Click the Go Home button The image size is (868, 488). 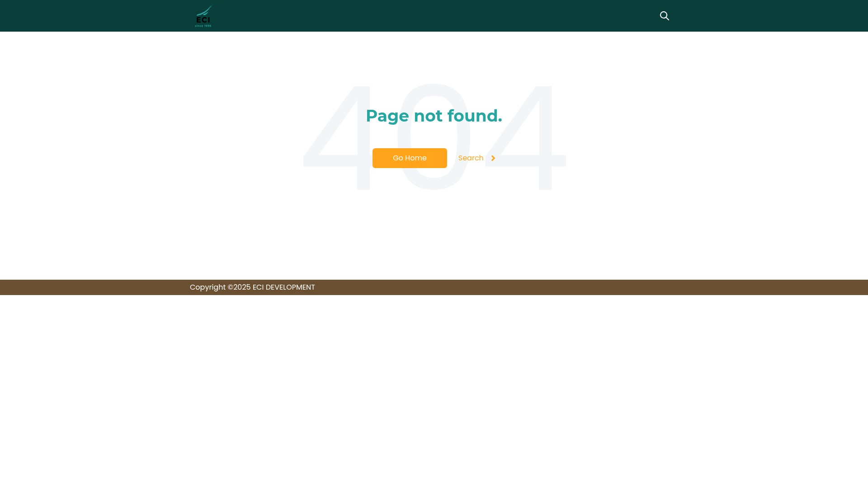click(x=410, y=158)
